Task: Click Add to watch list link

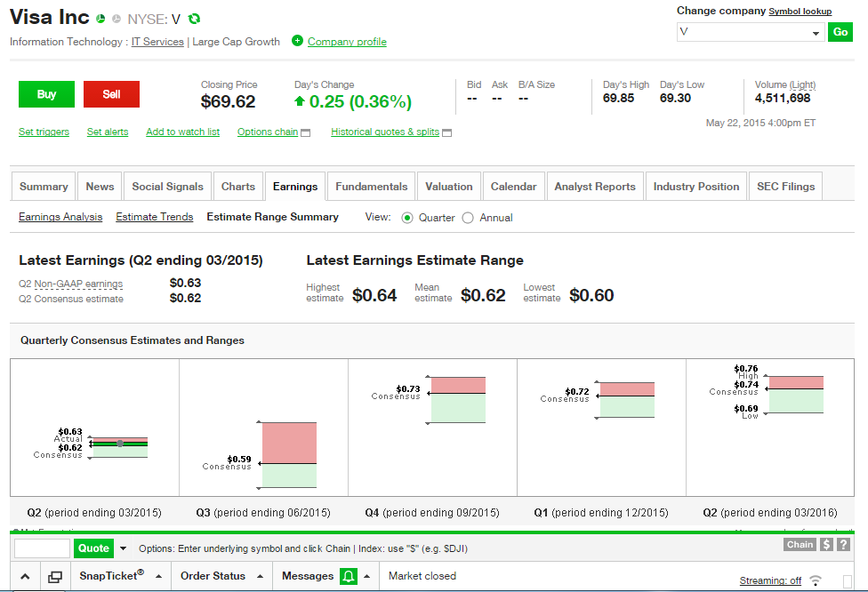Action: 182,132
